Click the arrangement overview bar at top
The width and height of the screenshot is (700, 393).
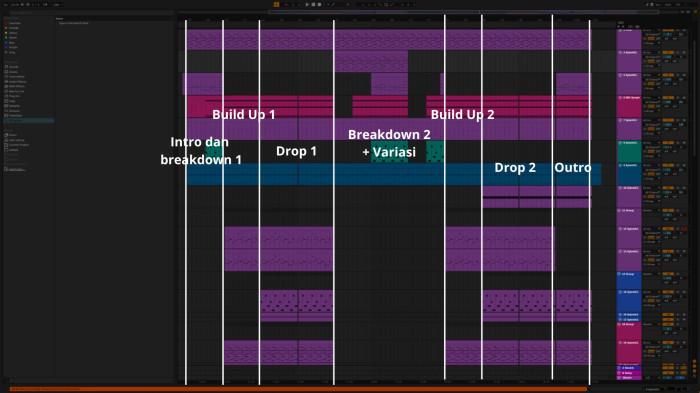464,12
